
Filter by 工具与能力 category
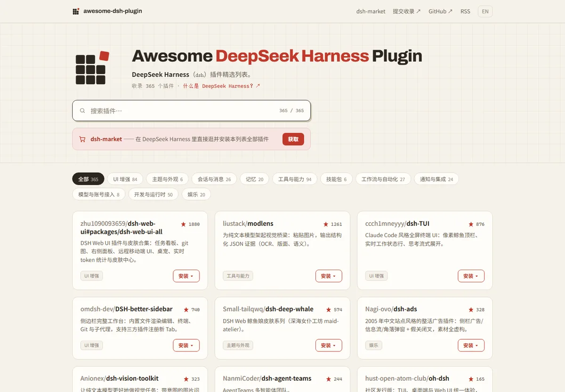coord(295,179)
